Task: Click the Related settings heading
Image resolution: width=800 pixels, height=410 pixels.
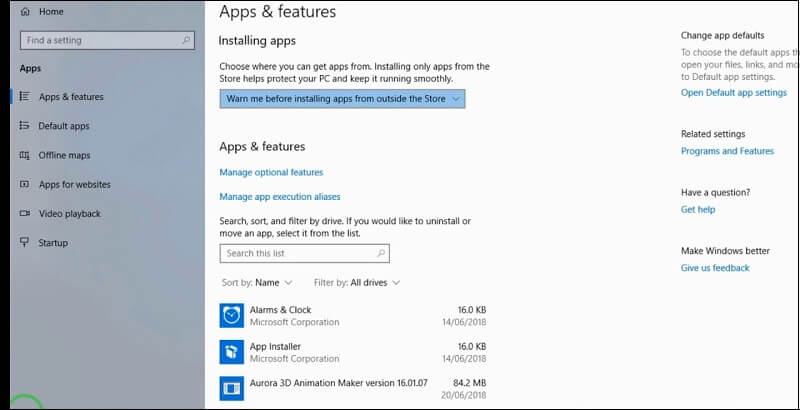Action: pyautogui.click(x=713, y=134)
